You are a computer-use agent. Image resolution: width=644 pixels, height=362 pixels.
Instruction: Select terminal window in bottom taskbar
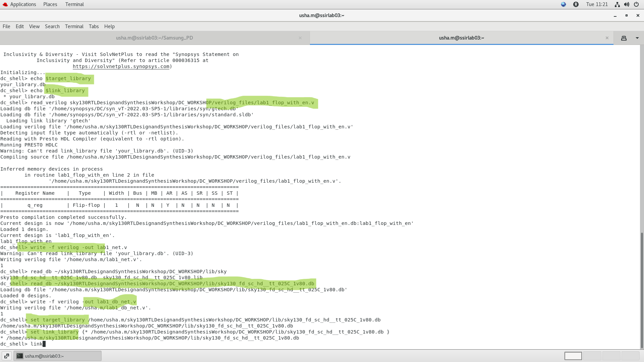57,356
